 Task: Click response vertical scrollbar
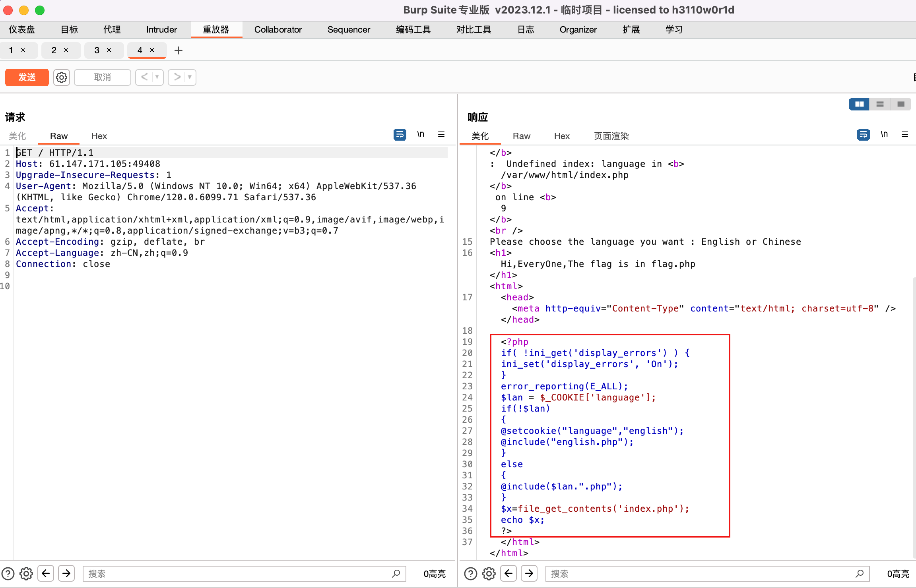pos(914,417)
